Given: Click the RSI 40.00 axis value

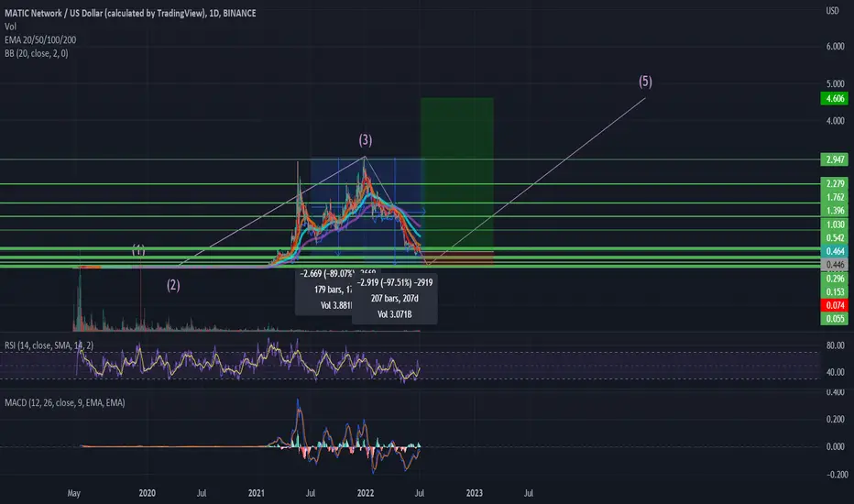Looking at the screenshot, I should coord(835,372).
